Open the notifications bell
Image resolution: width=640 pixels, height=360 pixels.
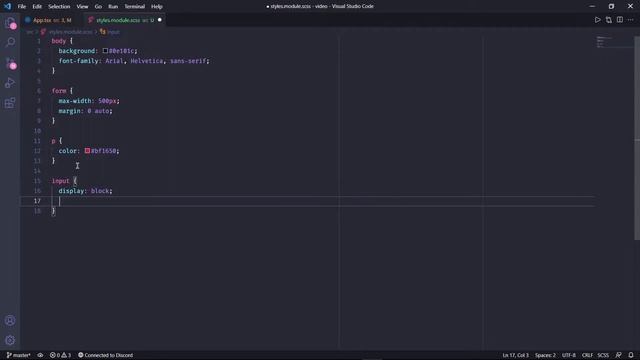point(631,355)
